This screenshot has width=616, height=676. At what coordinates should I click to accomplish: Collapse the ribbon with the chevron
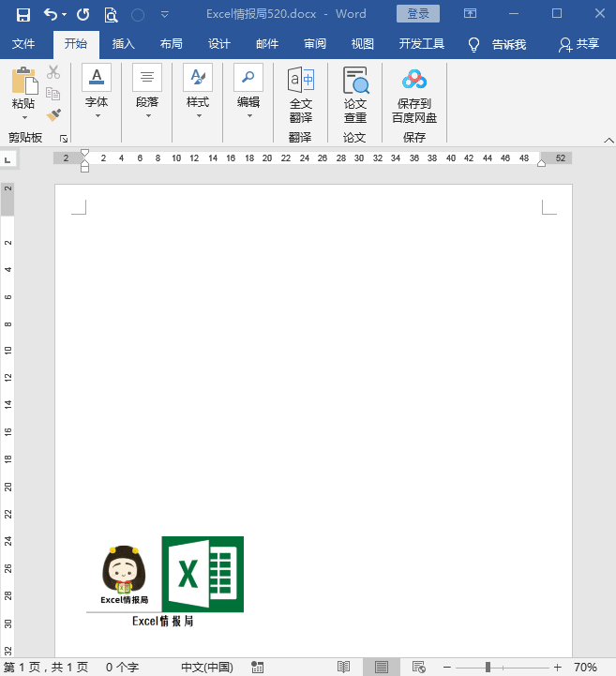pos(608,140)
